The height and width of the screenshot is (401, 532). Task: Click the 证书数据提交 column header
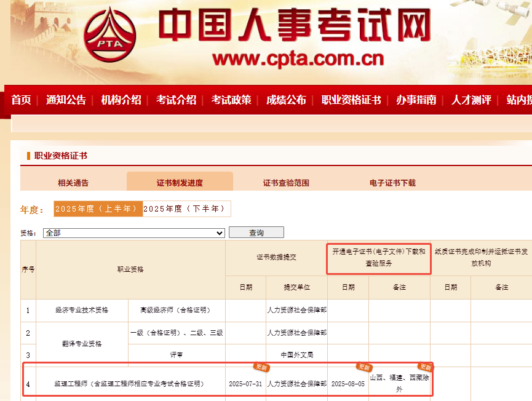click(x=277, y=257)
